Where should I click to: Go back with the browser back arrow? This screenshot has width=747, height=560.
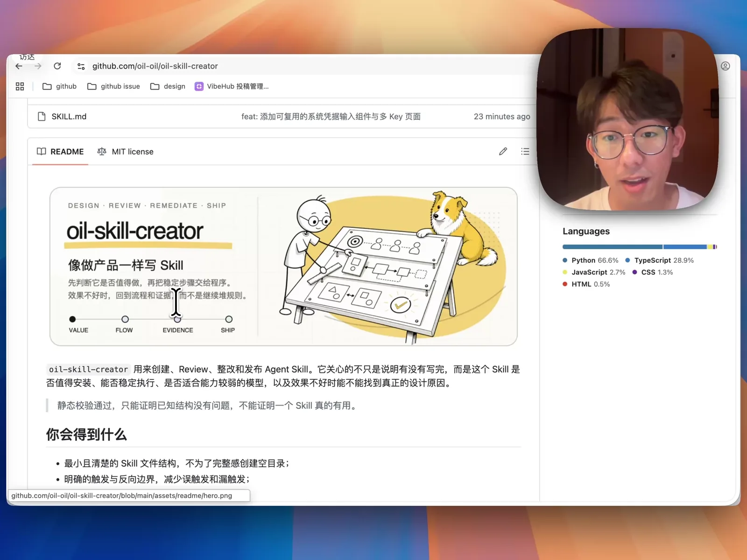pos(19,66)
